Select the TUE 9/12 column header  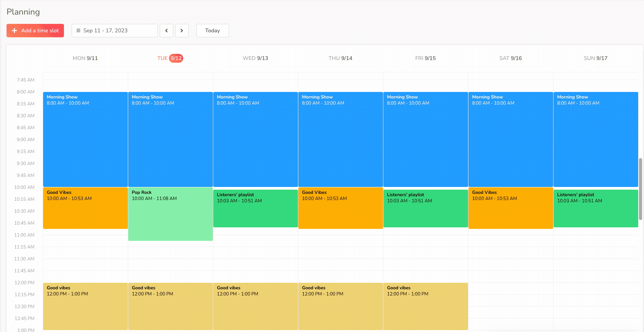coord(170,58)
